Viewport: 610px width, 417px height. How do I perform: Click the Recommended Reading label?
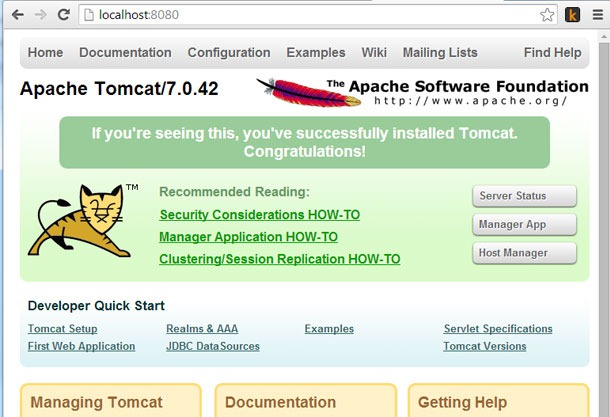[235, 192]
